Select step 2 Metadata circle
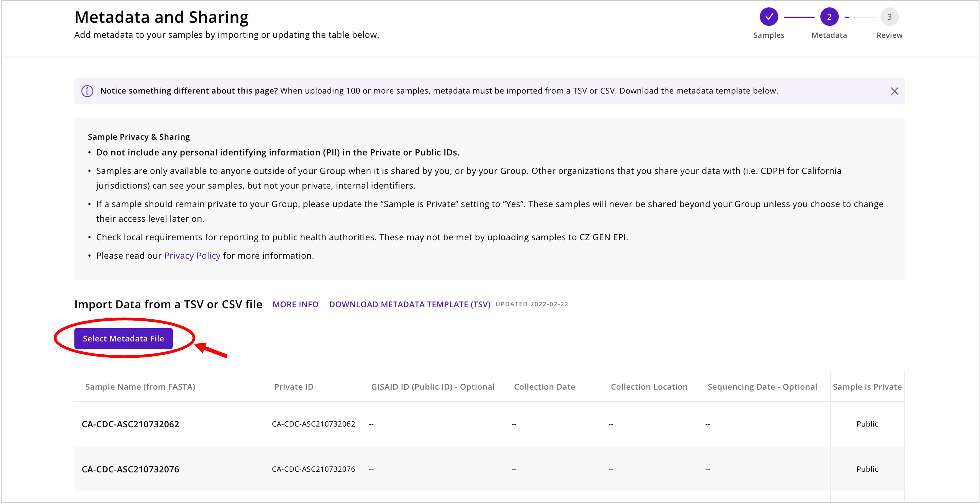 (829, 17)
